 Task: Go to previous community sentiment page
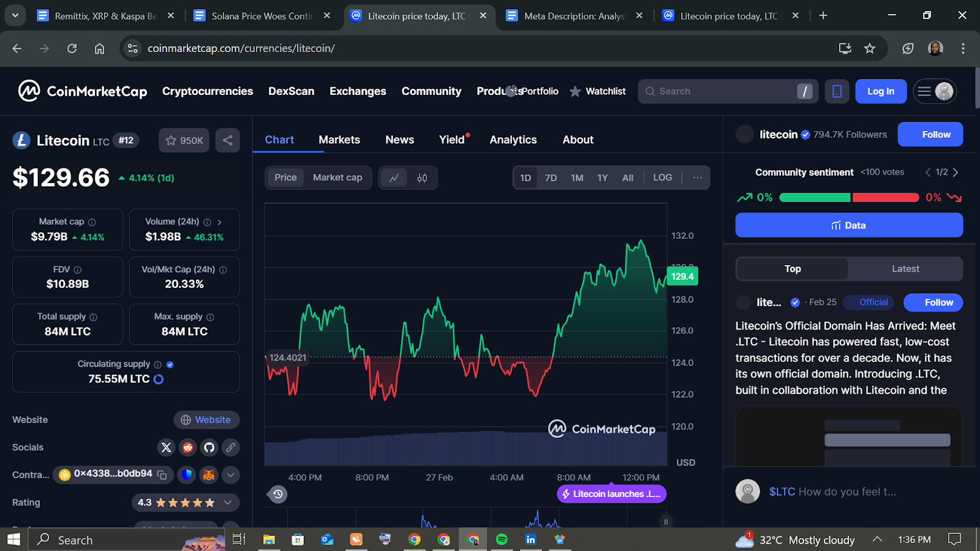coord(928,173)
